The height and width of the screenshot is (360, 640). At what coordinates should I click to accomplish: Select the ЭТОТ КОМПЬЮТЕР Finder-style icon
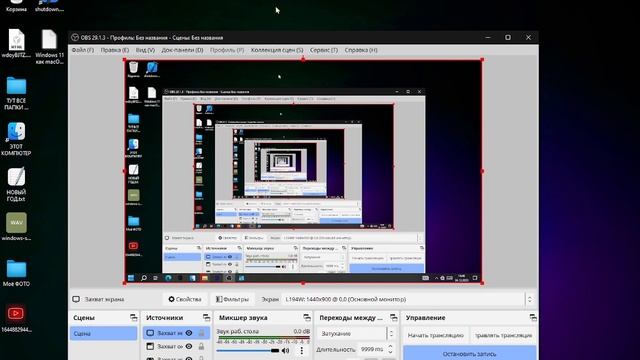pyautogui.click(x=16, y=139)
